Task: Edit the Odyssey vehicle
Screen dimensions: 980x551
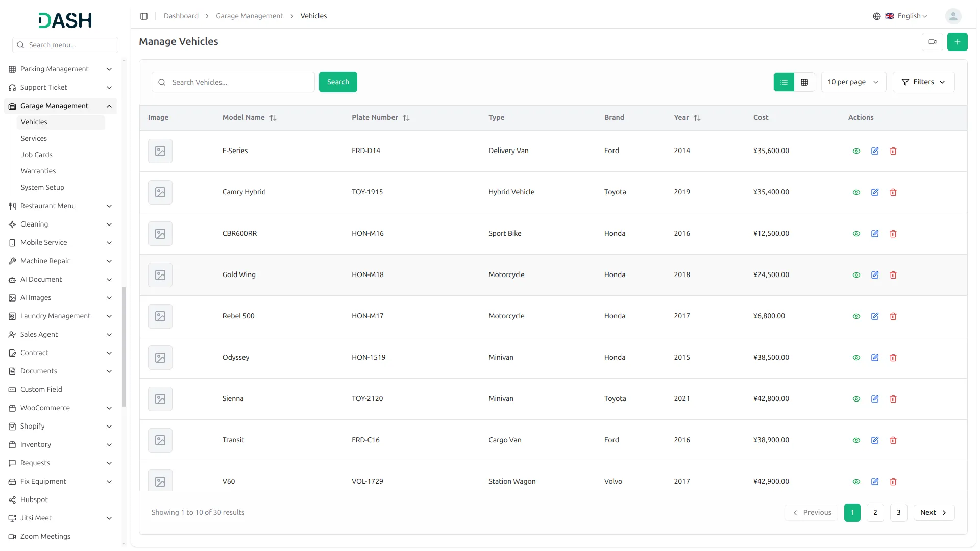Action: 875,358
